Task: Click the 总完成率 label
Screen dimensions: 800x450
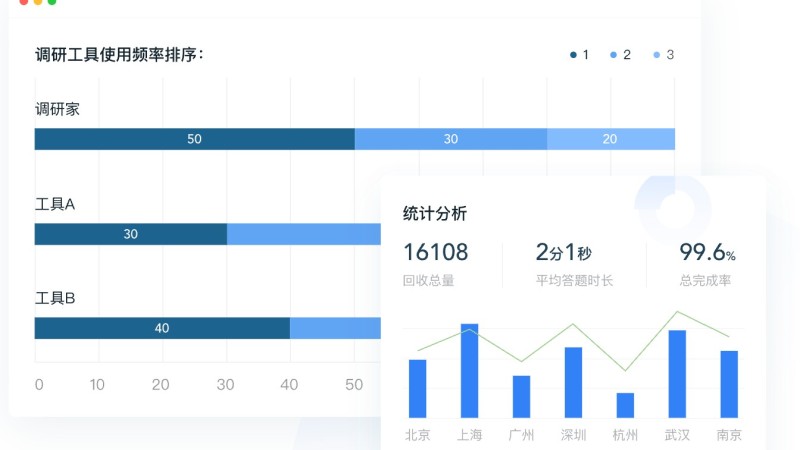Action: point(705,281)
